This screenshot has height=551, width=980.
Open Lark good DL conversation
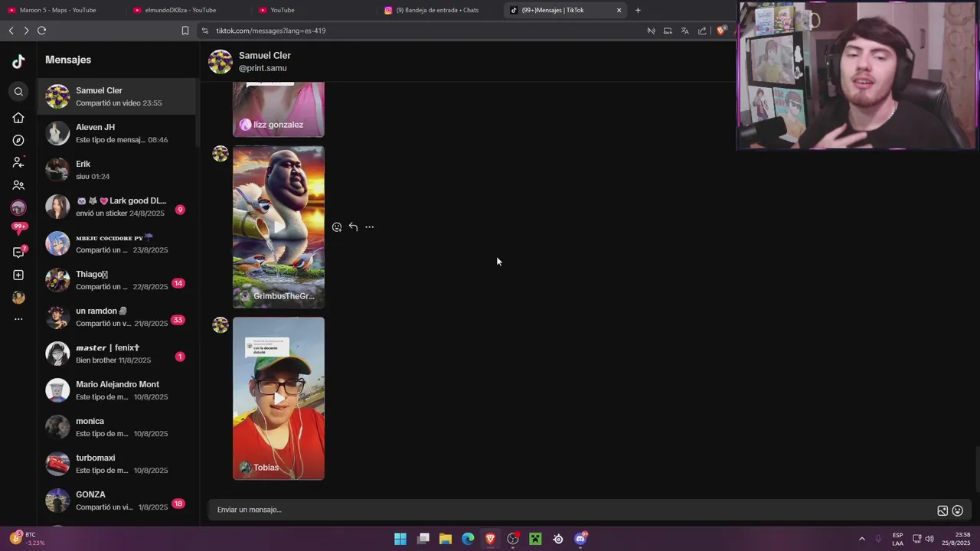[x=116, y=207]
